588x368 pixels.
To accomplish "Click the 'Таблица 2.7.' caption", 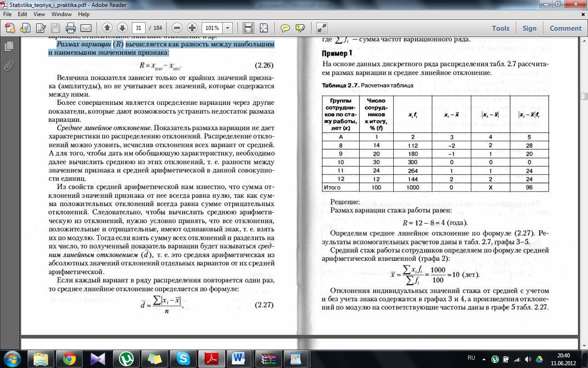I will pyautogui.click(x=341, y=86).
